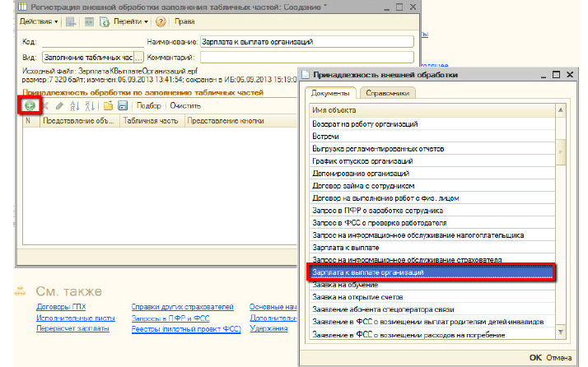Click the pencil edit row icon
The image size is (588, 367).
[59, 106]
